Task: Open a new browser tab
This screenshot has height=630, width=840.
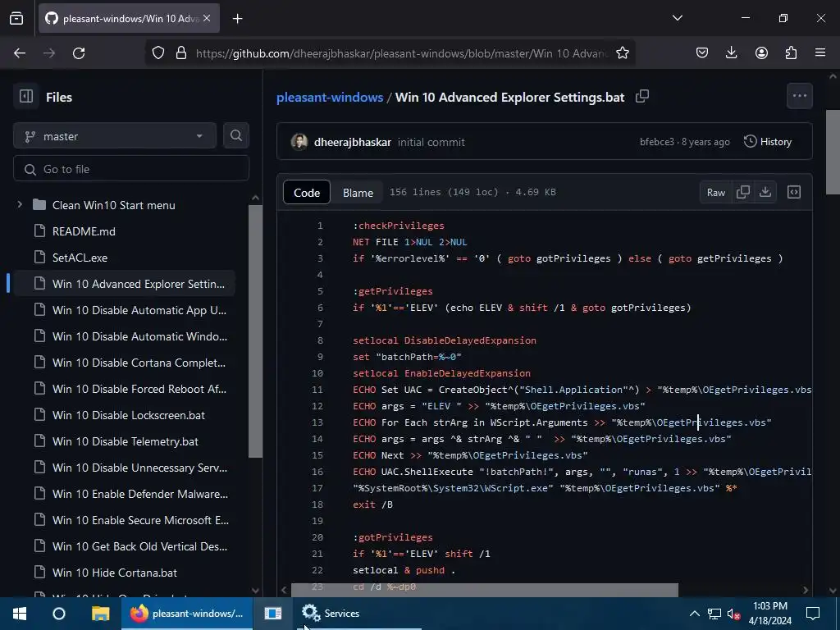Action: (237, 19)
